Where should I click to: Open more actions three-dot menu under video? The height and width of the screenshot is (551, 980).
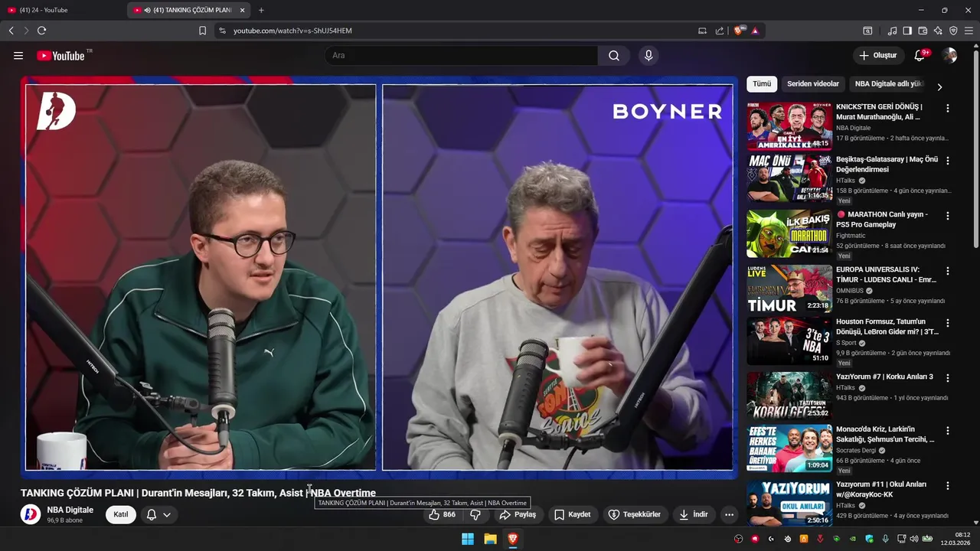(729, 514)
